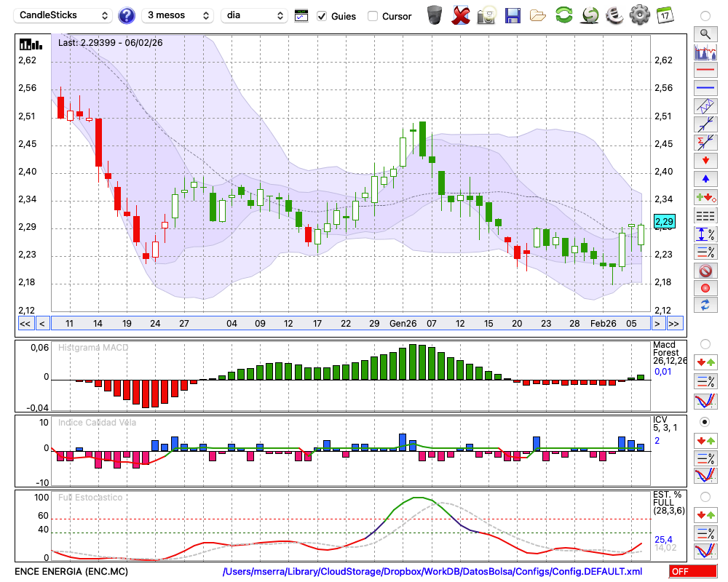The image size is (728, 582).
Task: Click the blue up arrow marker tool
Action: (705, 179)
